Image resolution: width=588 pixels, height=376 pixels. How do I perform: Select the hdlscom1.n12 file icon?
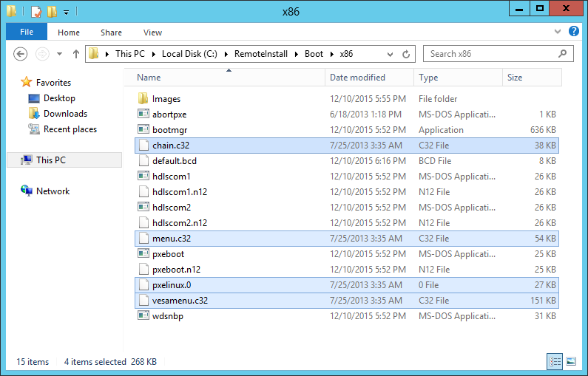(x=143, y=192)
